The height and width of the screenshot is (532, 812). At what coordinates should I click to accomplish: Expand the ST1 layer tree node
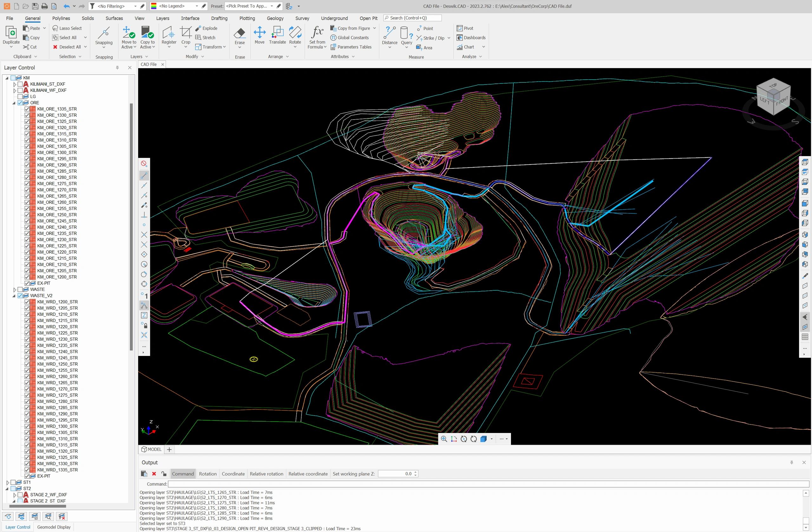(8, 483)
